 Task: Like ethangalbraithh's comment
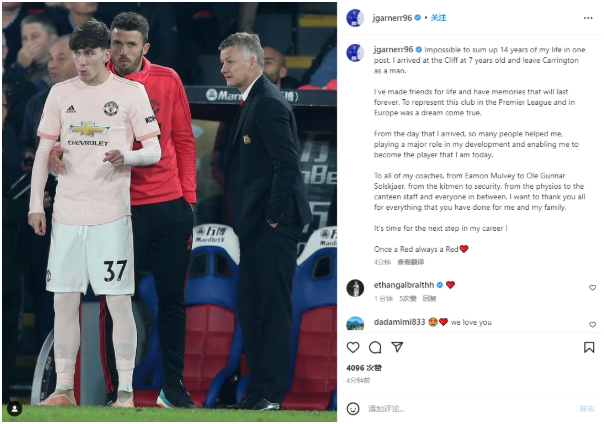pyautogui.click(x=592, y=288)
